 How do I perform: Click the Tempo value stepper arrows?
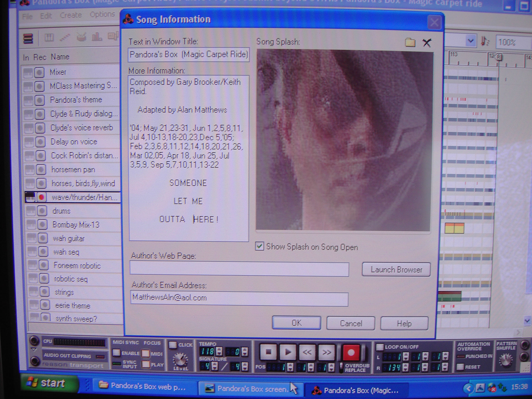[219, 351]
